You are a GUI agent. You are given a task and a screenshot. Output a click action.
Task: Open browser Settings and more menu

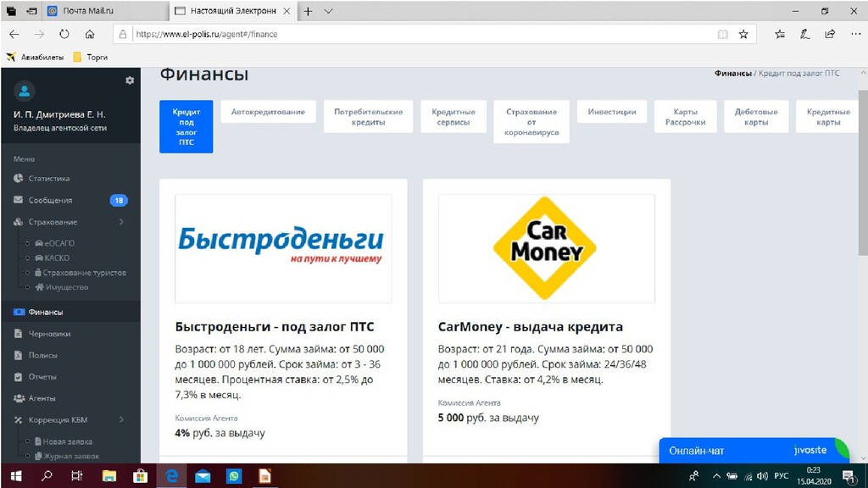(856, 34)
